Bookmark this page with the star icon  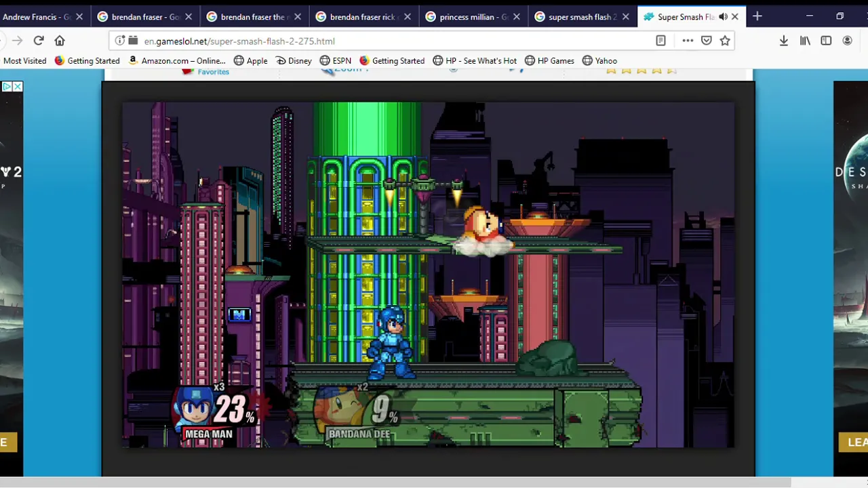coord(725,41)
